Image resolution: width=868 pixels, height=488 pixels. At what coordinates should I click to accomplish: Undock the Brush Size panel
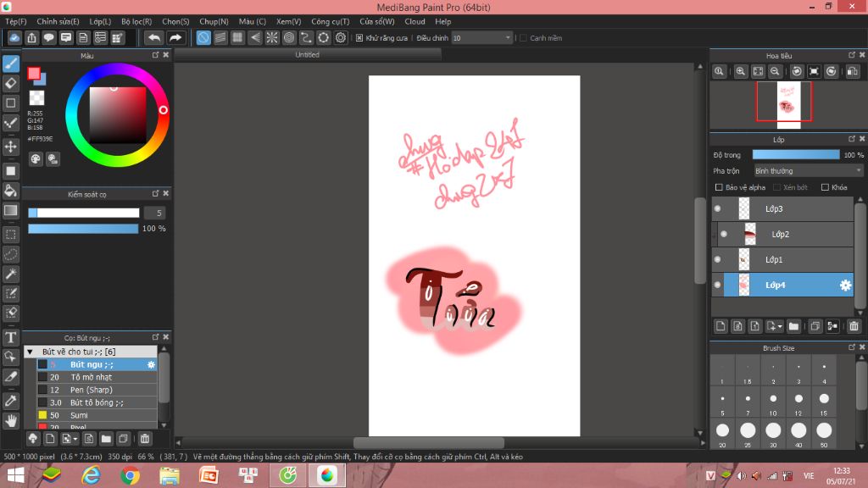coord(851,347)
